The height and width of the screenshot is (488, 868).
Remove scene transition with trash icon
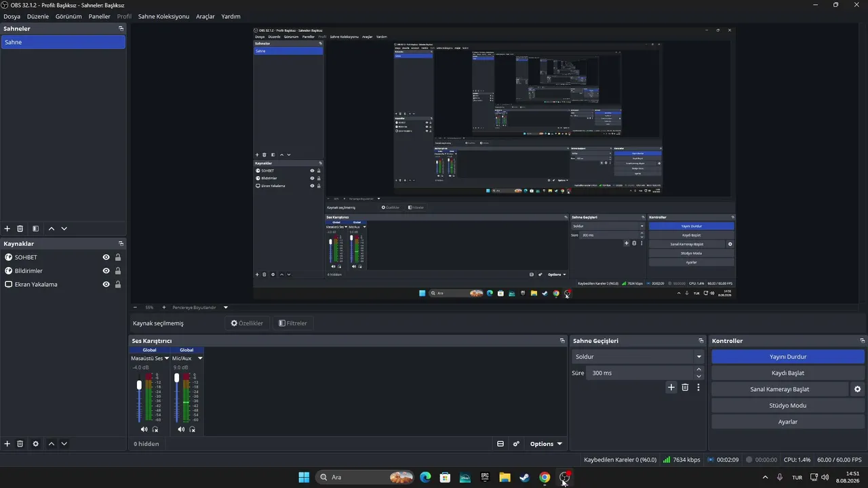[x=685, y=388]
